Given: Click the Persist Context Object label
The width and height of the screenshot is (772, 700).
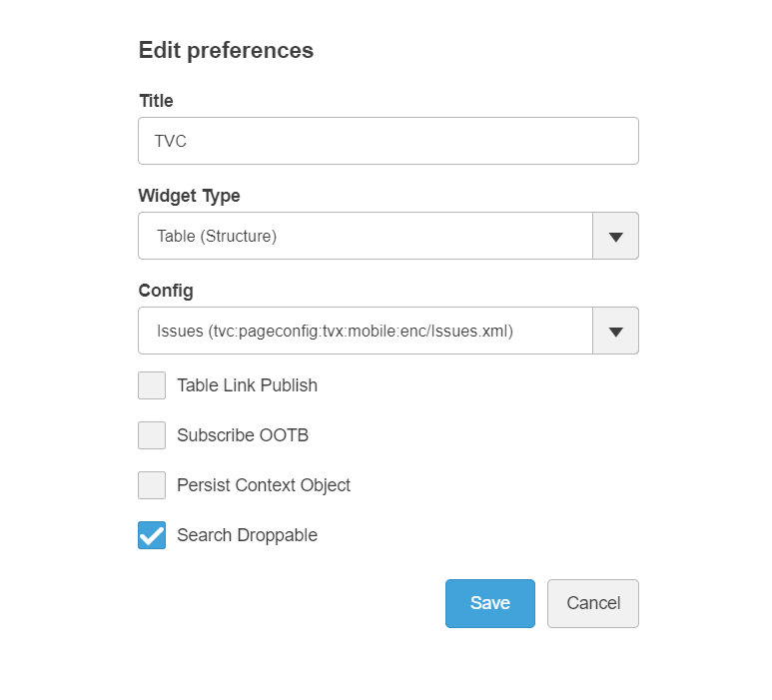Looking at the screenshot, I should pos(264,485).
